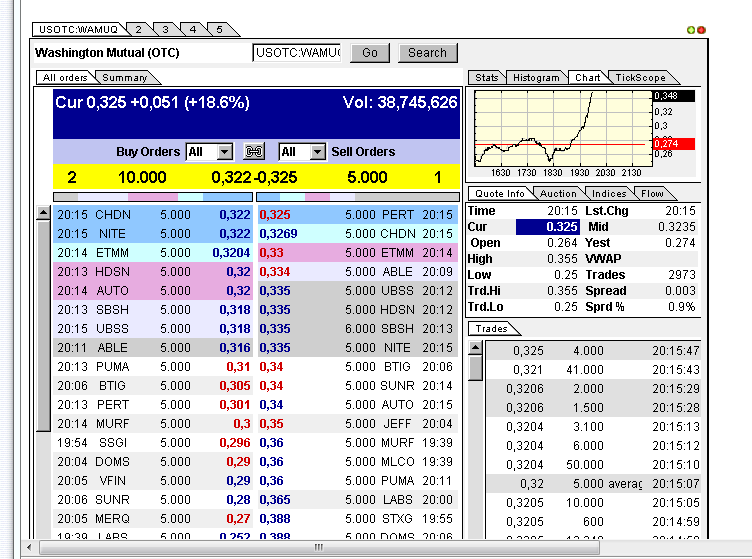Select the Chart tab
The width and height of the screenshot is (752, 559).
coord(588,77)
